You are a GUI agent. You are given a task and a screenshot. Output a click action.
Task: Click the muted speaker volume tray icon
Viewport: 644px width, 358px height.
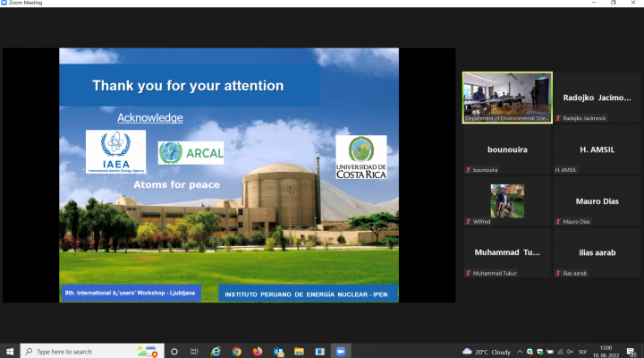tap(570, 352)
